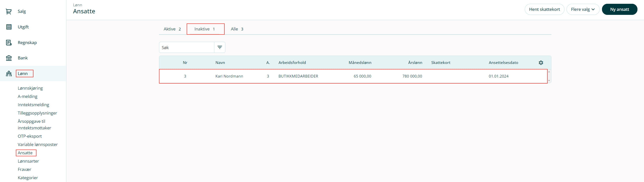Viewport: 644px width, 182px height.
Task: Open Kari Nordmann's employee row
Action: point(229,76)
